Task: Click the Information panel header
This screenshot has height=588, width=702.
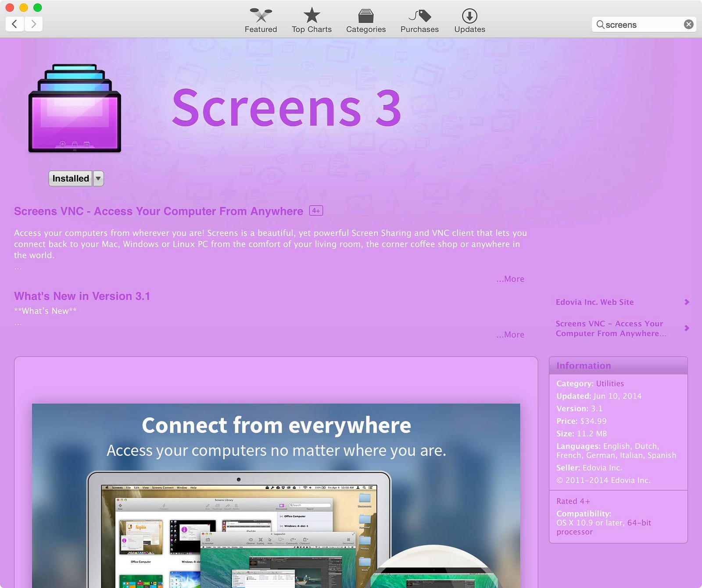Action: (x=618, y=366)
